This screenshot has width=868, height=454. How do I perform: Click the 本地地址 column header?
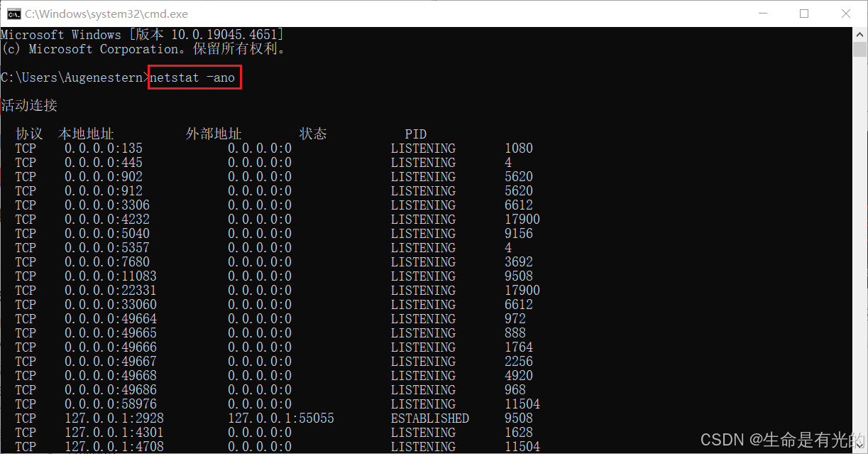click(x=86, y=134)
